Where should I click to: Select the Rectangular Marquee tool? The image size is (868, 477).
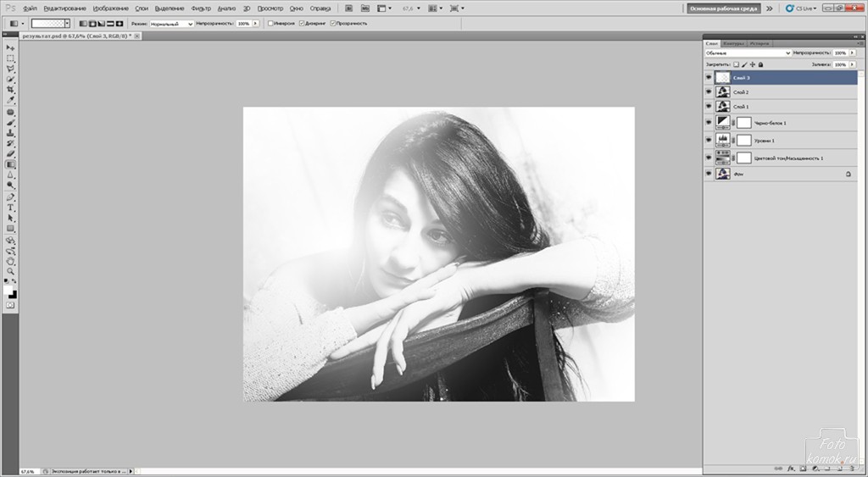[10, 58]
